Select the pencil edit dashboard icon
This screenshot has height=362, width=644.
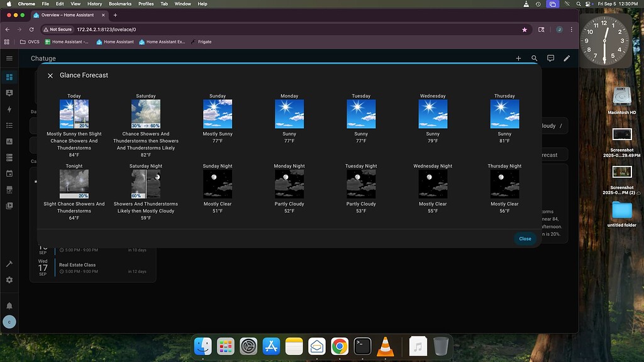coord(567,58)
